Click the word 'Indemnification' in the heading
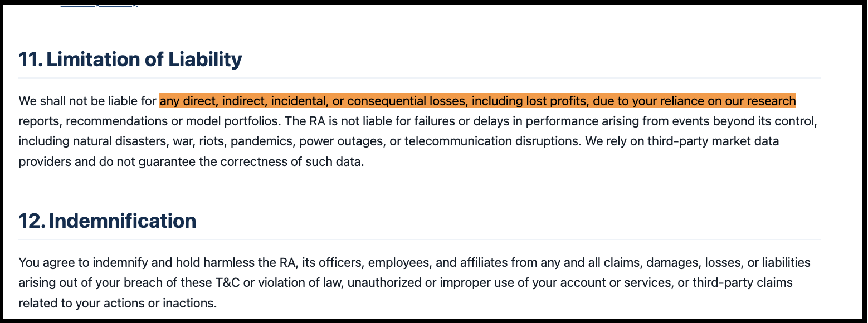Viewport: 868px width, 323px height. (123, 221)
